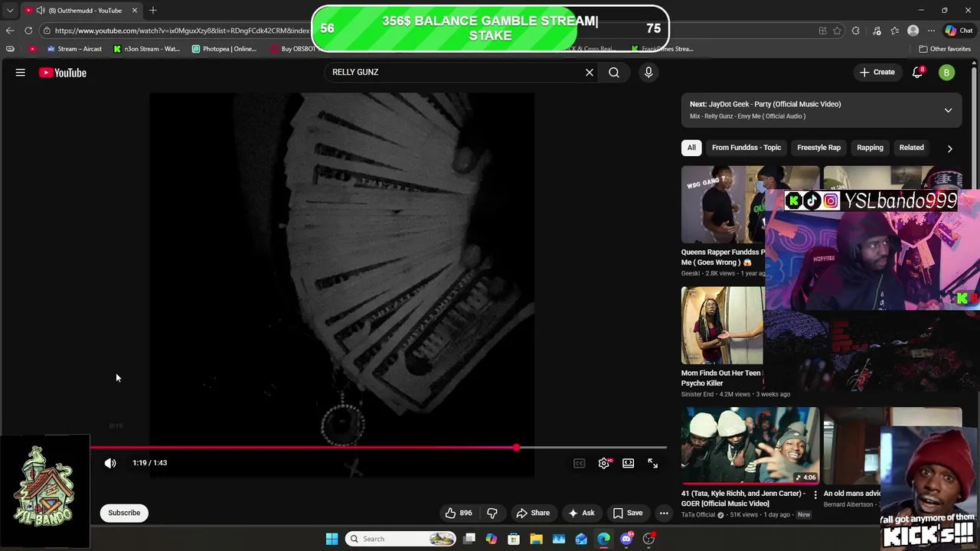Expand the Mix playlist panel chevron
Viewport: 980px width, 551px height.
click(x=948, y=110)
